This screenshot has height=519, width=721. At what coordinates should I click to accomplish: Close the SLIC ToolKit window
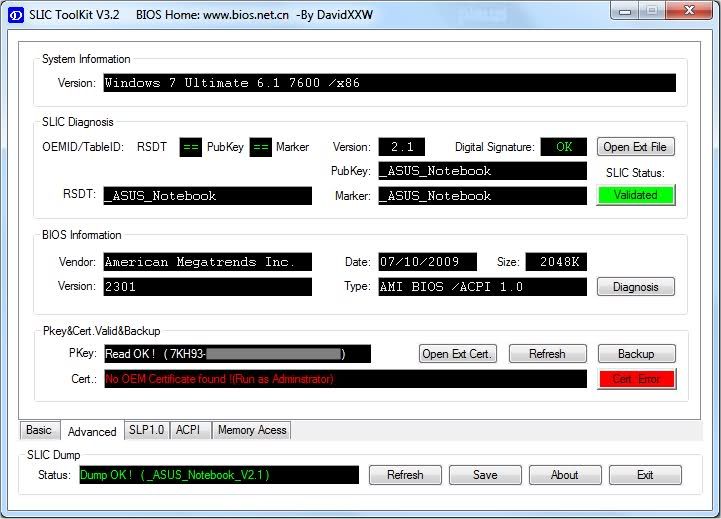(x=689, y=11)
